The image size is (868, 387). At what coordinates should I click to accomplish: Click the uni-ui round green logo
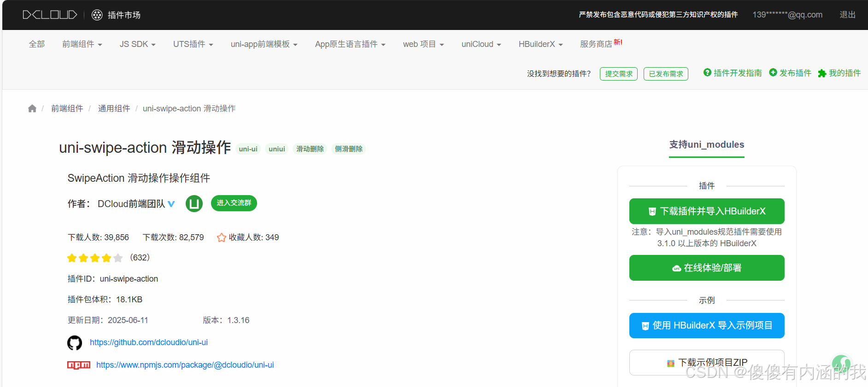pyautogui.click(x=194, y=203)
